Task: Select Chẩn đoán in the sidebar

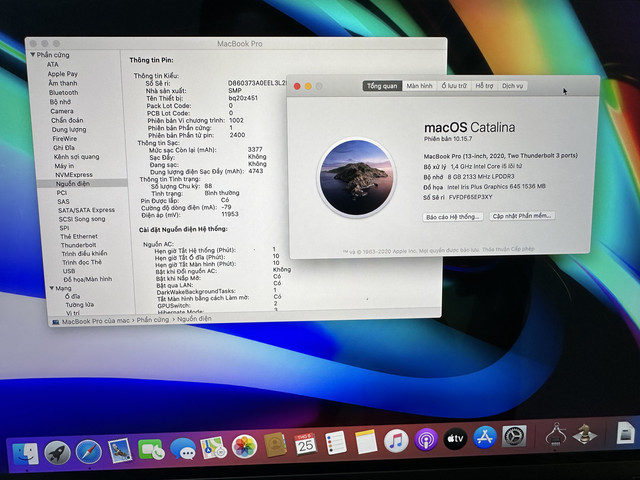Action: tap(67, 120)
